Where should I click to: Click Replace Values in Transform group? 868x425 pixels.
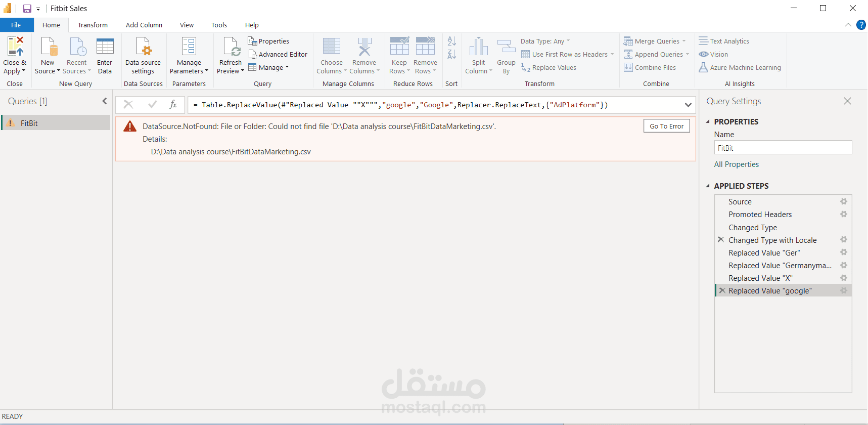click(549, 67)
